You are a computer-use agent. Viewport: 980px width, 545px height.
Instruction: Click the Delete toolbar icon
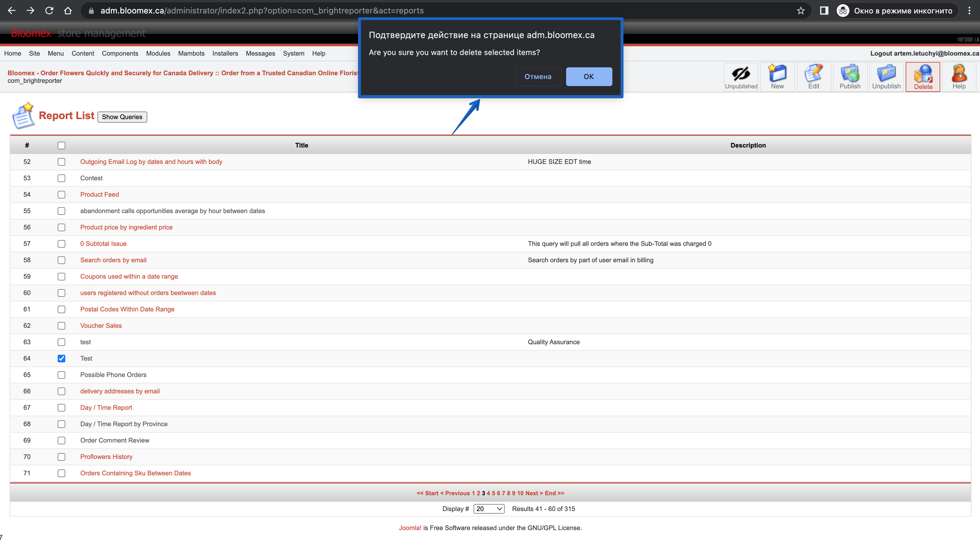pos(923,77)
